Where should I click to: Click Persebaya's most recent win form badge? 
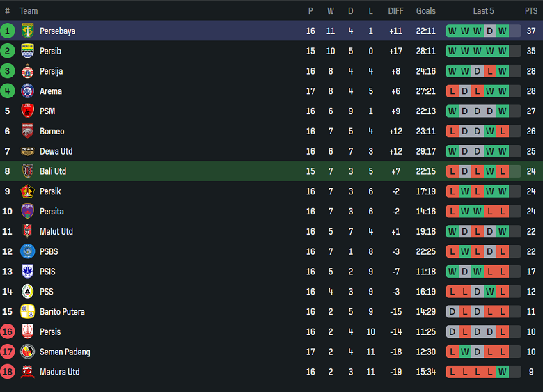click(x=503, y=31)
